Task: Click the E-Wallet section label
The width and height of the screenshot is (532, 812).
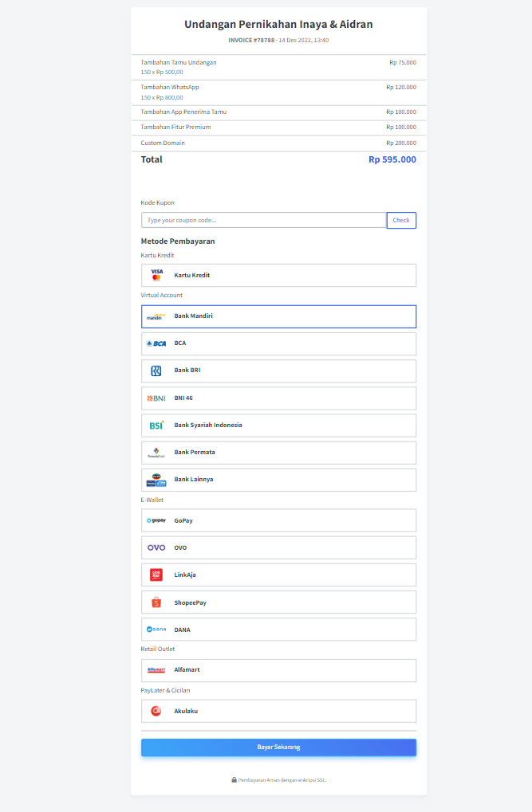Action: coord(152,500)
